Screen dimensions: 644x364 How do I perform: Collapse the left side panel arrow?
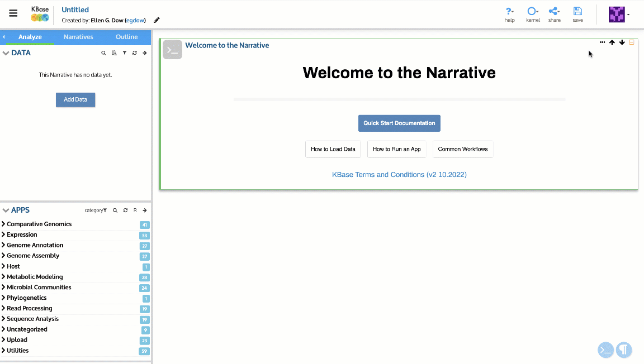[x=4, y=37]
